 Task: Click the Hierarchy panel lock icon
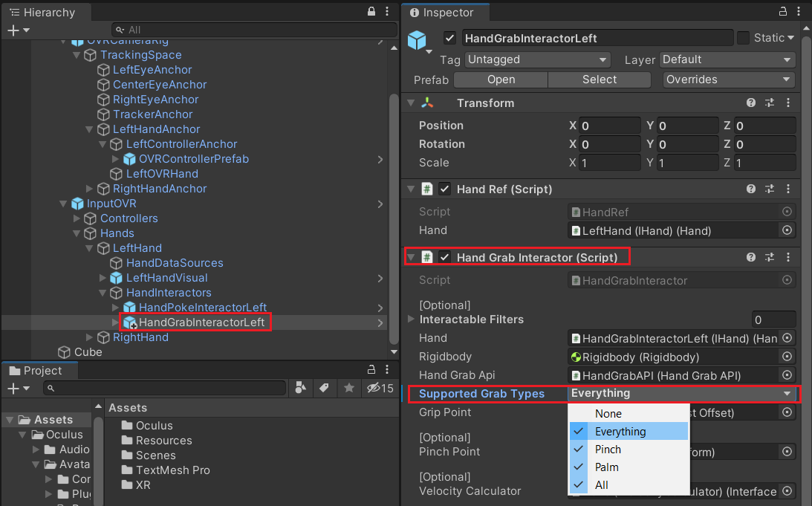371,12
